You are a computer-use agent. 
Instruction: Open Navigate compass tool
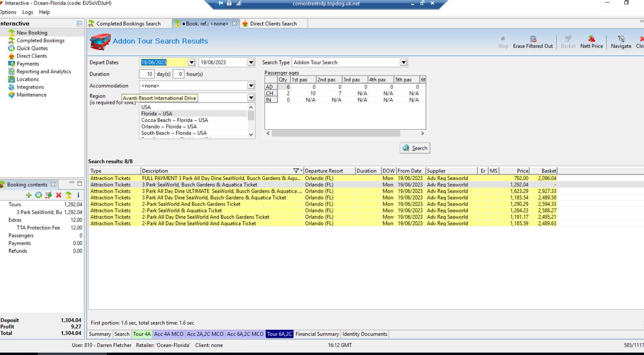click(x=621, y=42)
